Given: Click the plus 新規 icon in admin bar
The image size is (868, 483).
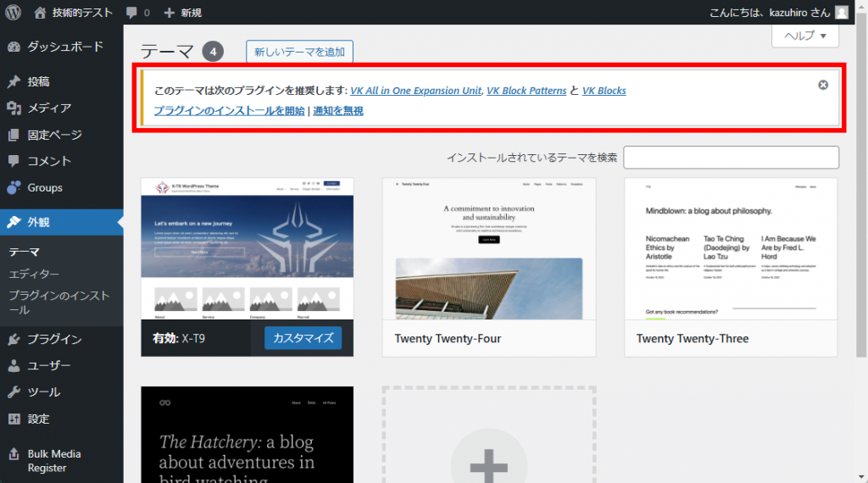Looking at the screenshot, I should tap(170, 13).
